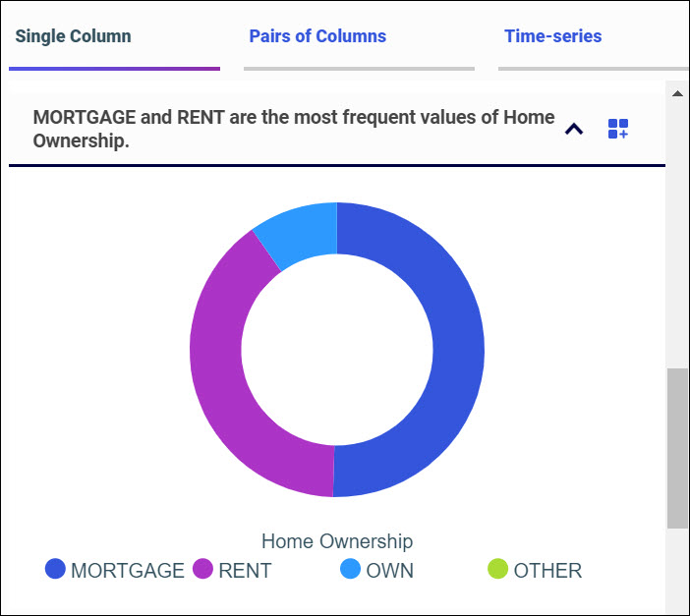The width and height of the screenshot is (690, 616).
Task: Collapse the Home Ownership insight card
Action: click(574, 129)
